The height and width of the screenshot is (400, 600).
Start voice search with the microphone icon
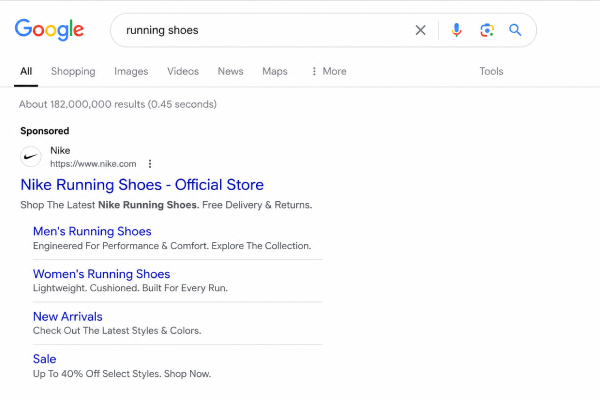[x=456, y=30]
